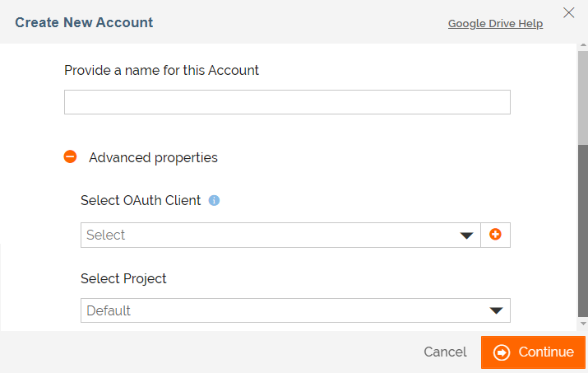The width and height of the screenshot is (588, 373).
Task: Click the Advanced properties label text
Action: pos(153,157)
